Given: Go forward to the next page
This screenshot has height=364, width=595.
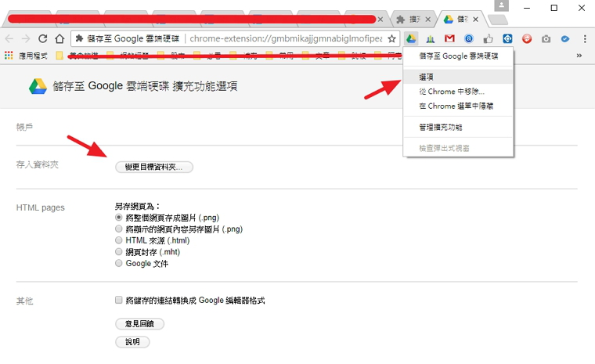Looking at the screenshot, I should 26,38.
